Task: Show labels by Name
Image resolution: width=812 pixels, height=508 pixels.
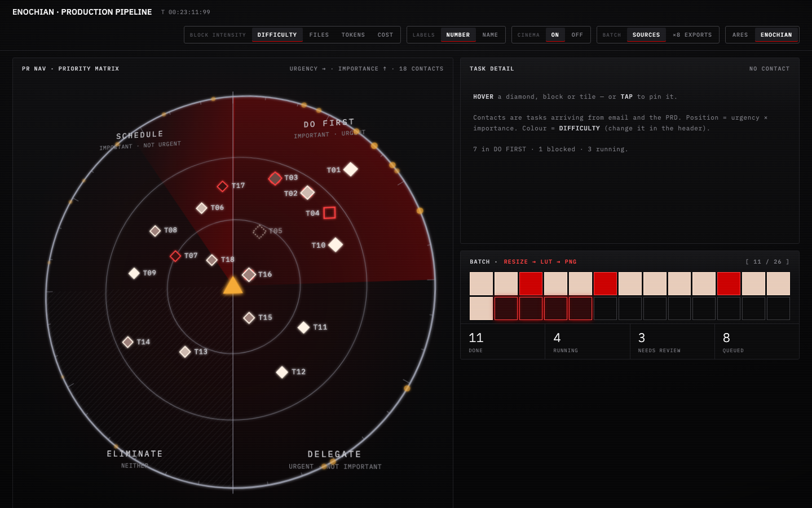Action: click(491, 35)
